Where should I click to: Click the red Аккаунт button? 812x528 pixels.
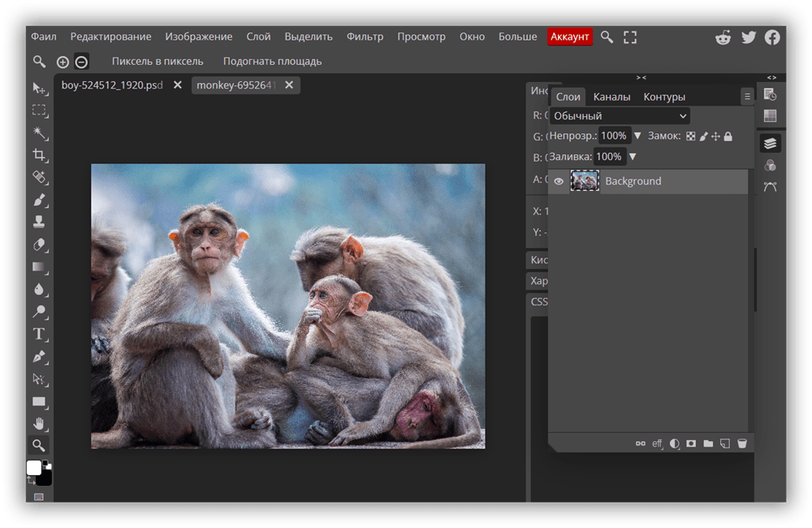click(x=569, y=37)
